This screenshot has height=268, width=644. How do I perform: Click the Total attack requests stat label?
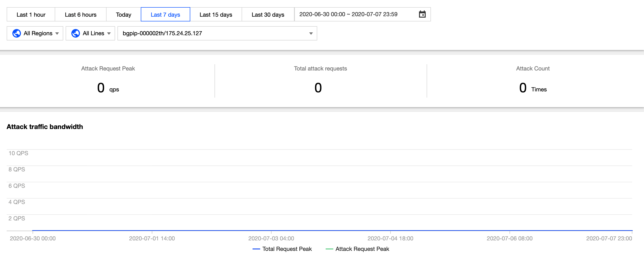[x=321, y=69]
